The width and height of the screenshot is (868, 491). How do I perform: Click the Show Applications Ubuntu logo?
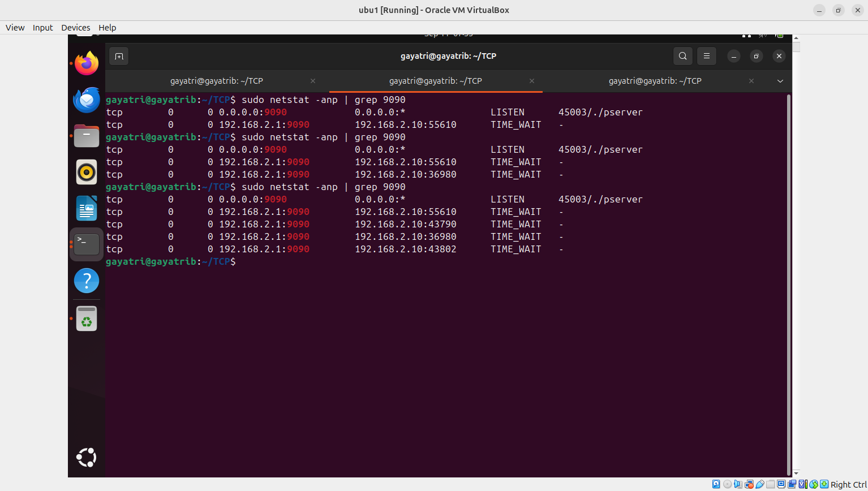click(87, 457)
